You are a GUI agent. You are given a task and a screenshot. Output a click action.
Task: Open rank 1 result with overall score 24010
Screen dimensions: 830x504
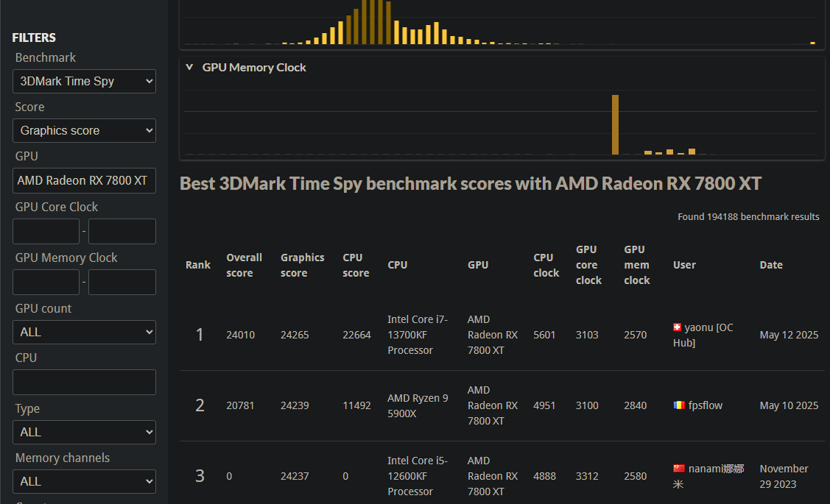click(x=240, y=335)
